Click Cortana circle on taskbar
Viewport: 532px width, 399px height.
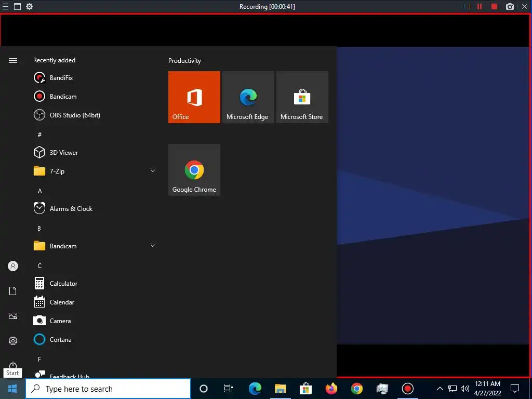(203, 389)
